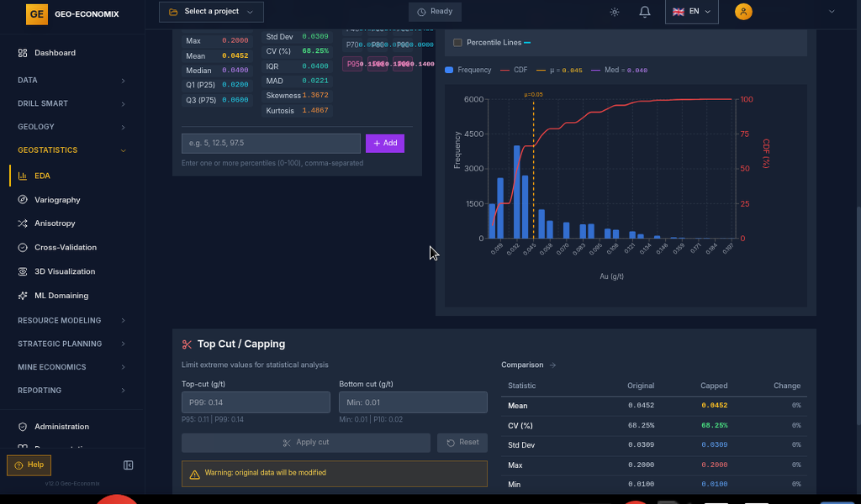Click the Ready status button

[435, 12]
